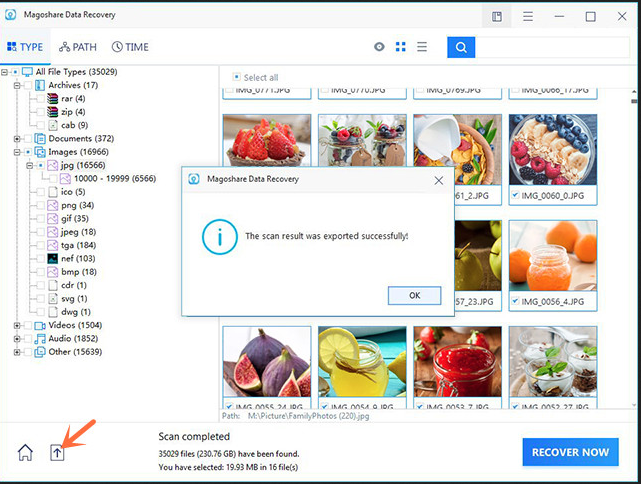The image size is (641, 484).
Task: Click the cab file icon
Action: click(53, 125)
